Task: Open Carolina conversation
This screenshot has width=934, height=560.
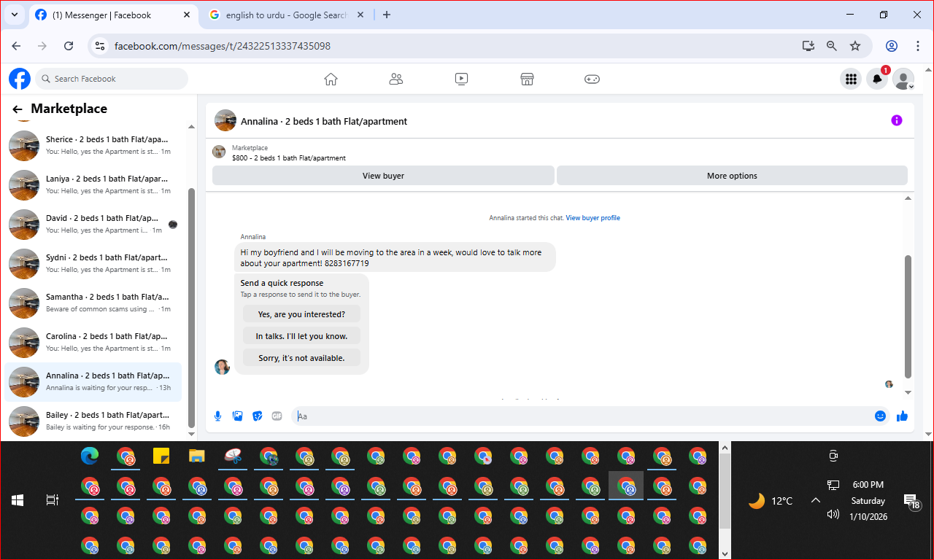Action: coord(93,342)
